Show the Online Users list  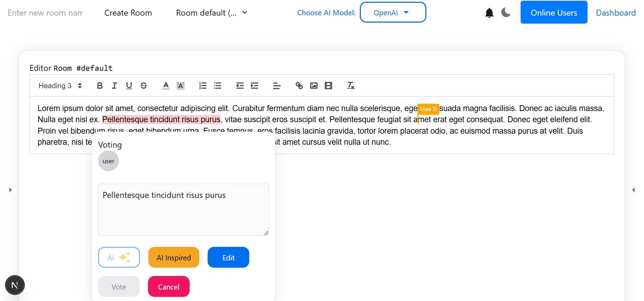coord(554,12)
